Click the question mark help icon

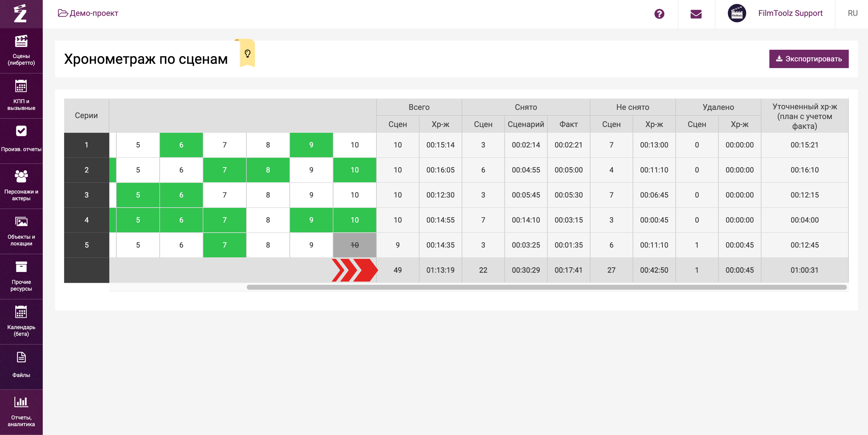click(659, 14)
